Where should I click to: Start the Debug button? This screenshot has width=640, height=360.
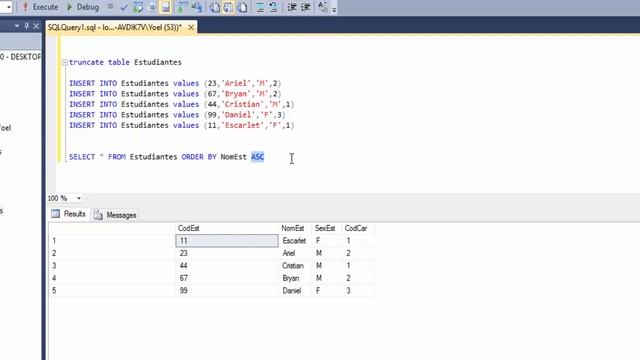point(82,7)
